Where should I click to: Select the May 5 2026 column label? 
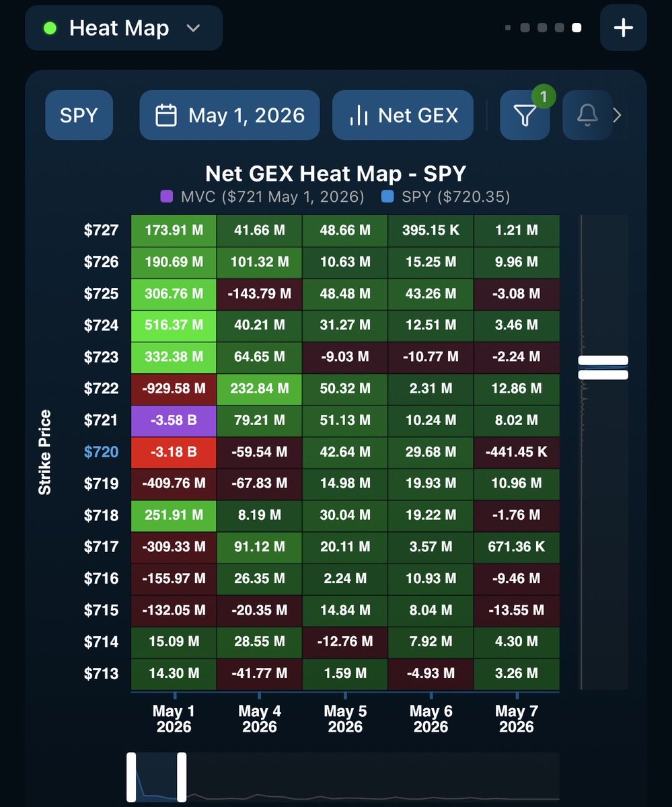[x=345, y=719]
